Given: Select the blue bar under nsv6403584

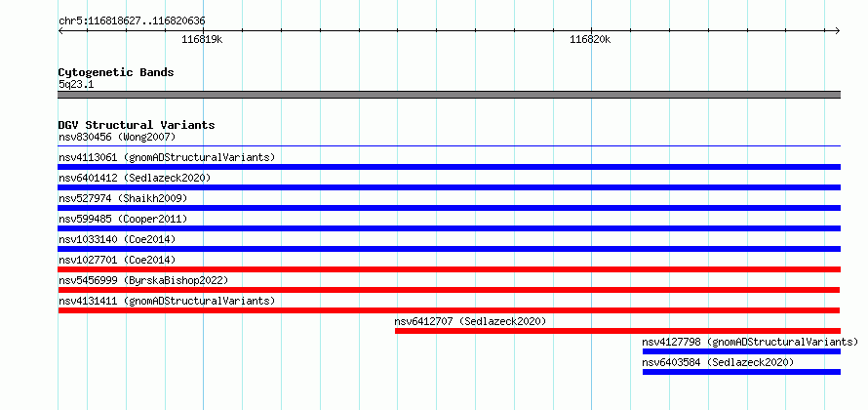Looking at the screenshot, I should click(x=741, y=372).
